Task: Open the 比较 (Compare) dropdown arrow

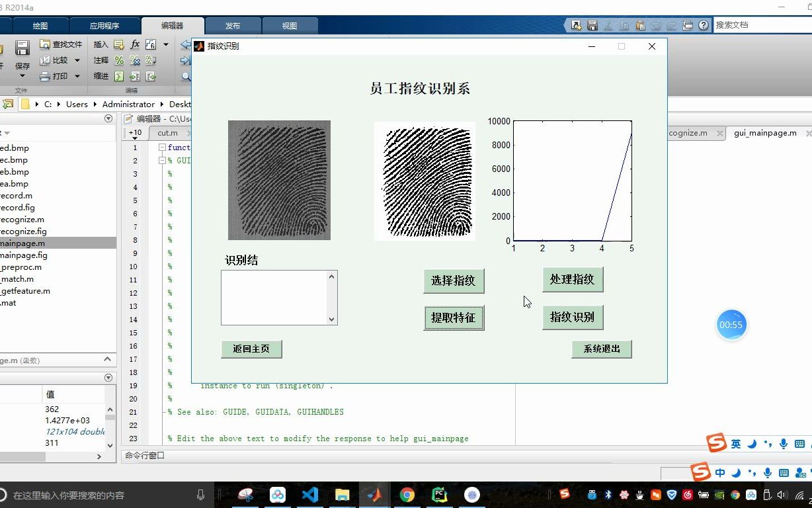Action: (77, 60)
